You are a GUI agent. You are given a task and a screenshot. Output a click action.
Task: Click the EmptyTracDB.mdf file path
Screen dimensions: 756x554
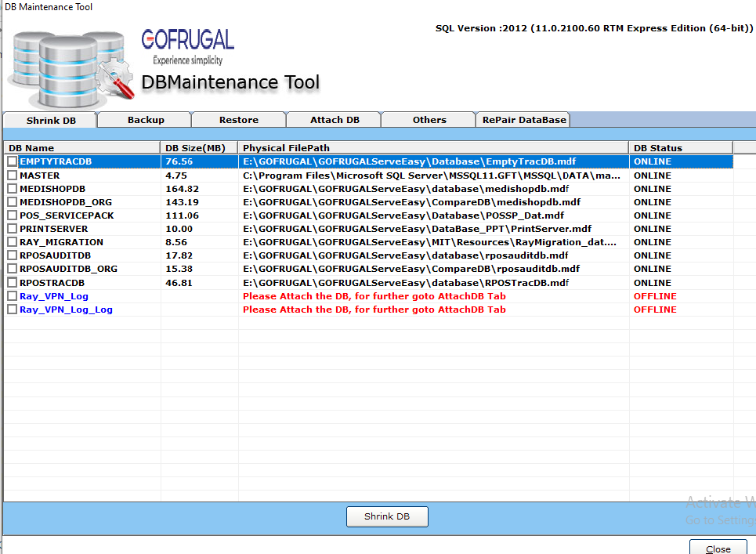410,161
